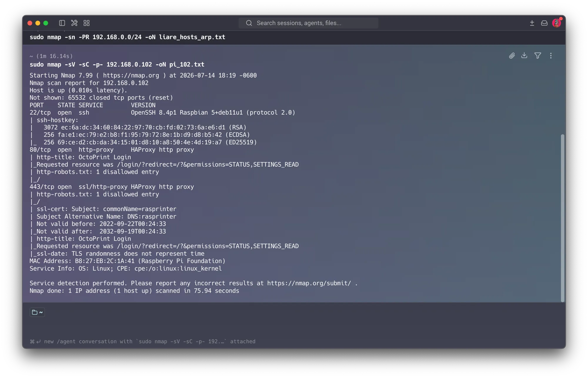Attach block with the paperclip icon
This screenshot has height=378, width=588.
[x=512, y=56]
